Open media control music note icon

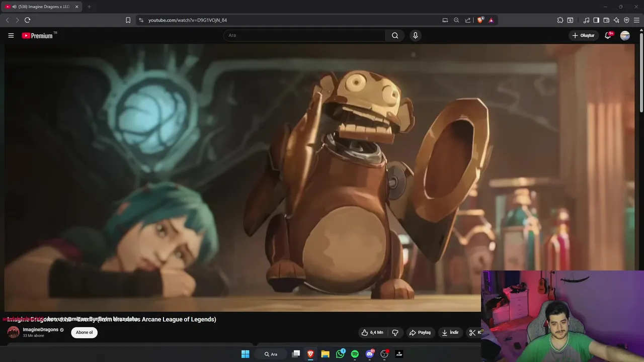click(x=586, y=20)
